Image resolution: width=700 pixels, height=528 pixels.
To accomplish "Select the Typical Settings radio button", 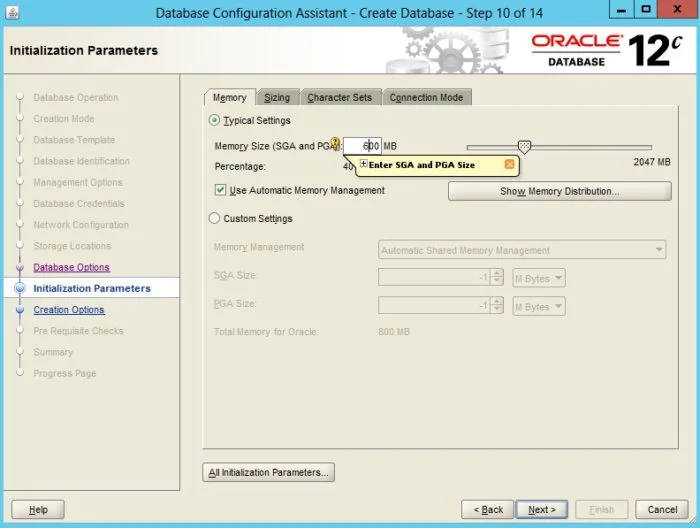I will click(x=214, y=120).
